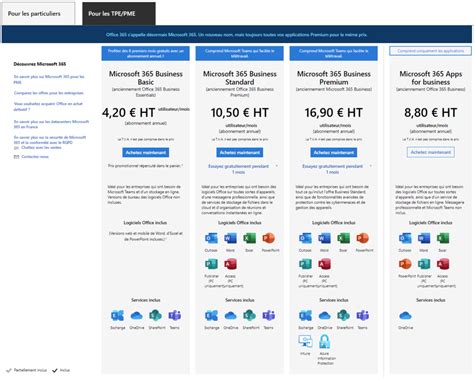Click the Intune icon under Business Premium
The height and width of the screenshot is (378, 474).
click(x=305, y=341)
